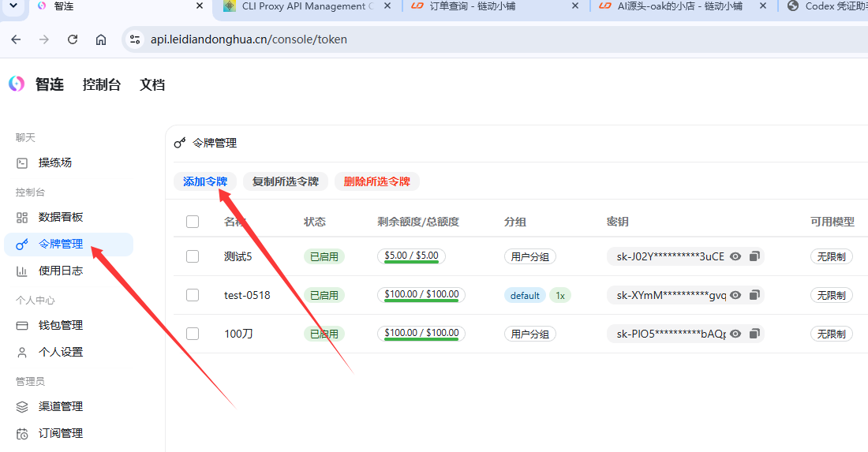Viewport: 868px width, 452px height.
Task: Copy the 100刀 key with copy icon
Action: 754,334
